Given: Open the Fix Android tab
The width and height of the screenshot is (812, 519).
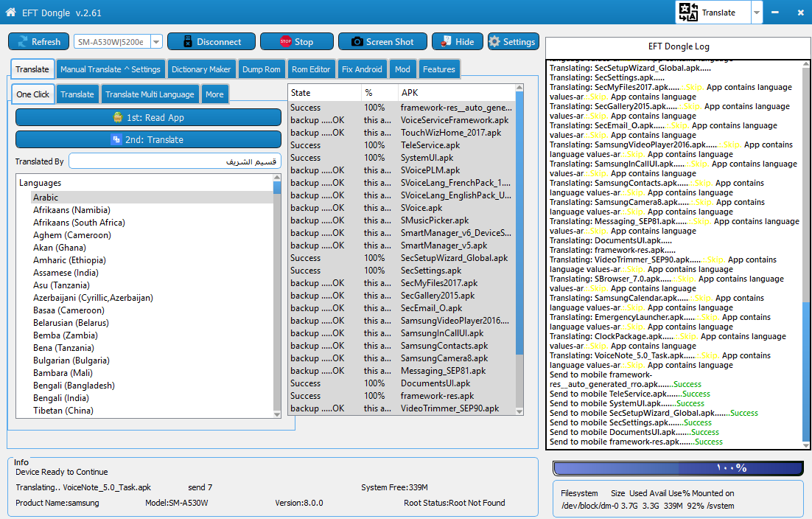Looking at the screenshot, I should tap(362, 69).
